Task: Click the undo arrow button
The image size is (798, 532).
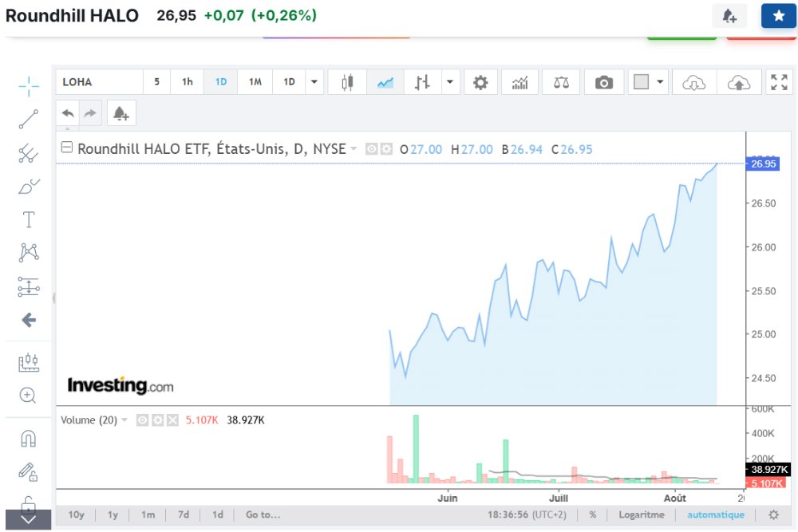Action: pos(68,113)
